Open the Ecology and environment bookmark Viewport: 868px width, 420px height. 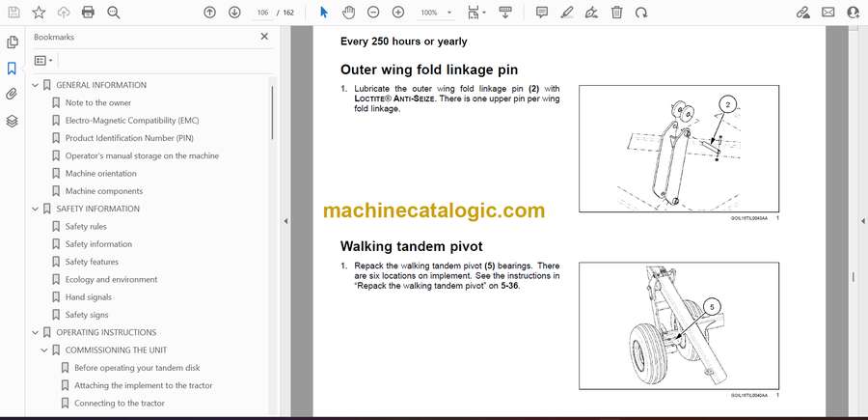click(x=111, y=279)
